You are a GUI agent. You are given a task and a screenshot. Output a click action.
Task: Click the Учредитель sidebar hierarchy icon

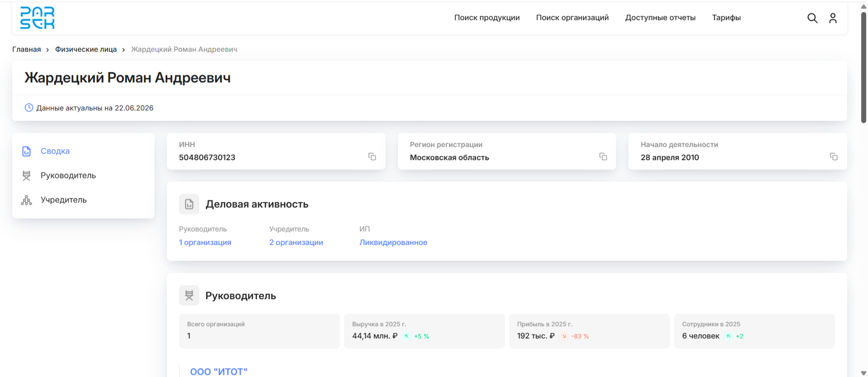click(x=27, y=200)
